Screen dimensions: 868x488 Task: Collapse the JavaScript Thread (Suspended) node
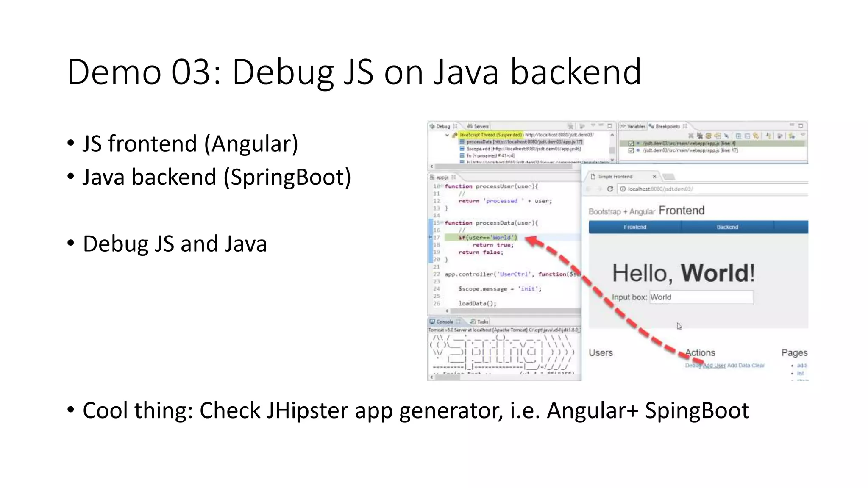pyautogui.click(x=447, y=135)
